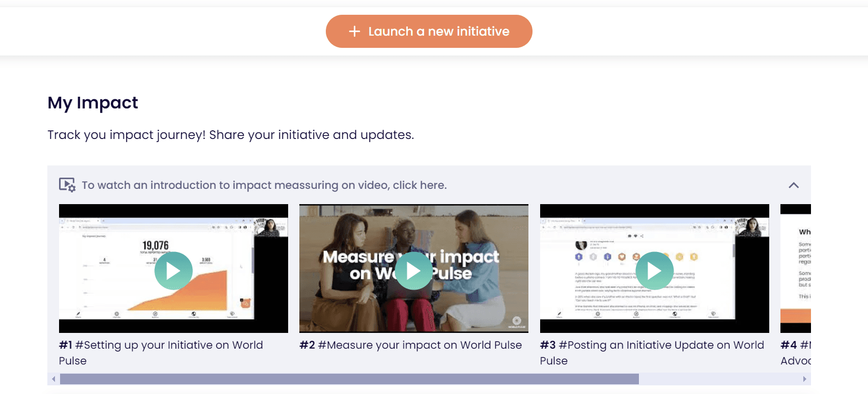Click the right scrollbar arrow

[804, 379]
